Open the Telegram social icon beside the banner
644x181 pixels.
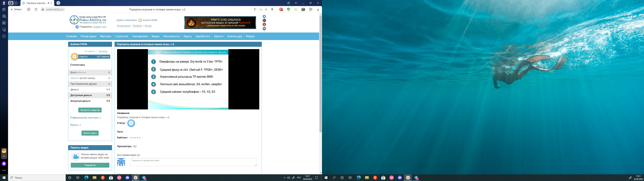coord(264,16)
